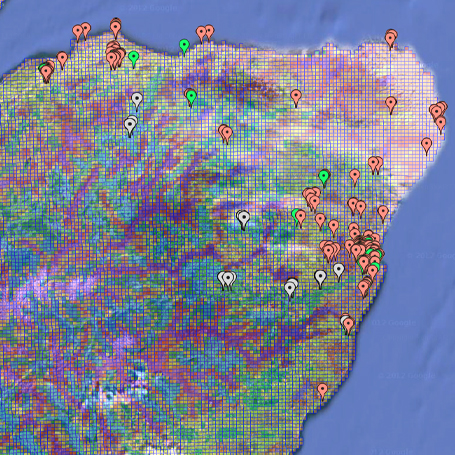Screen dimensions: 455x455
Task: Click the isolated salmon marker near the southern coast
Action: click(322, 391)
